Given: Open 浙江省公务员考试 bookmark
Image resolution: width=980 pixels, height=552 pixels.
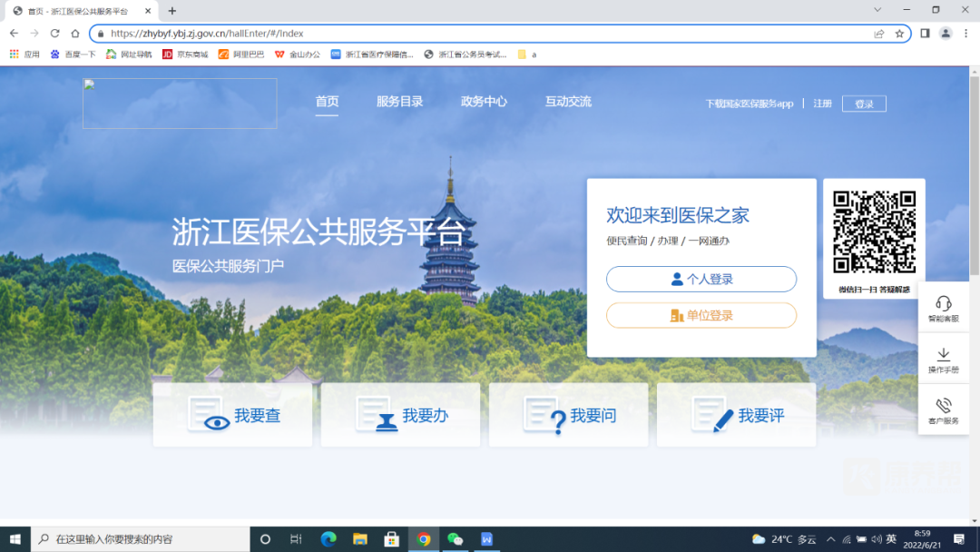Looking at the screenshot, I should pyautogui.click(x=465, y=54).
